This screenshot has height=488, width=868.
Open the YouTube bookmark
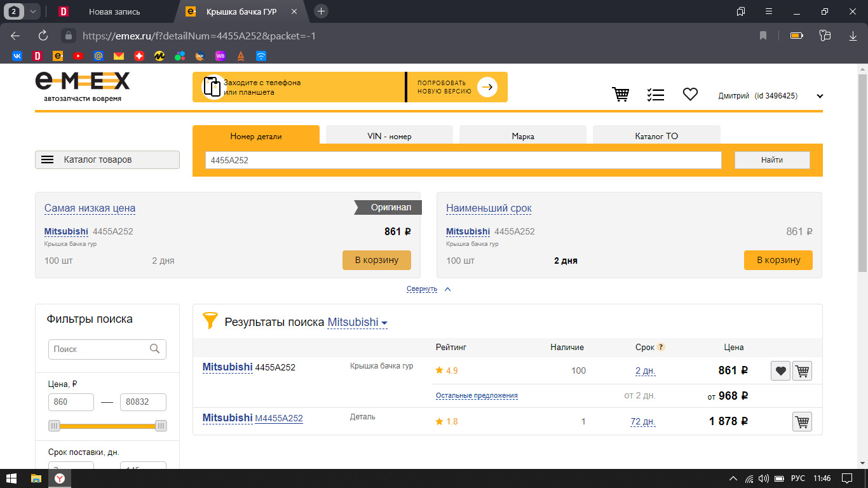(78, 56)
